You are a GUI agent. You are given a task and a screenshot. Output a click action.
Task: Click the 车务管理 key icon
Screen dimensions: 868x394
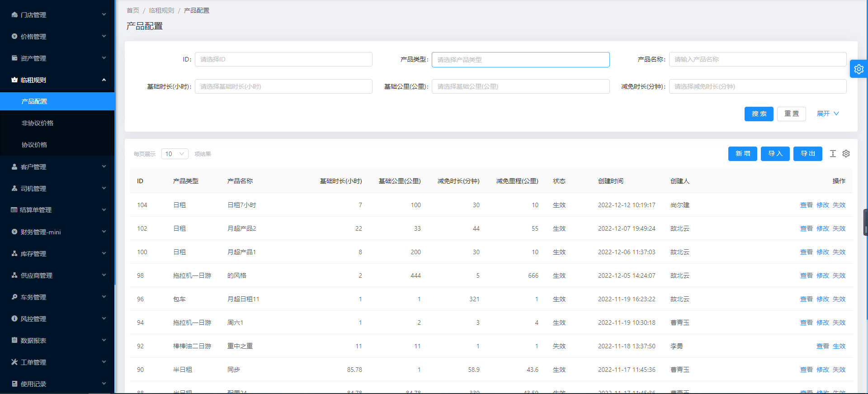click(14, 297)
